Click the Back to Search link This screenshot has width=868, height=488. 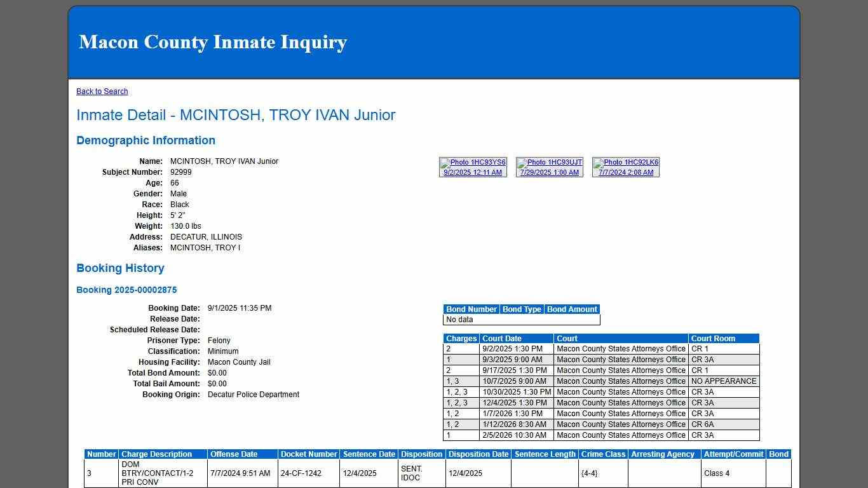[102, 91]
